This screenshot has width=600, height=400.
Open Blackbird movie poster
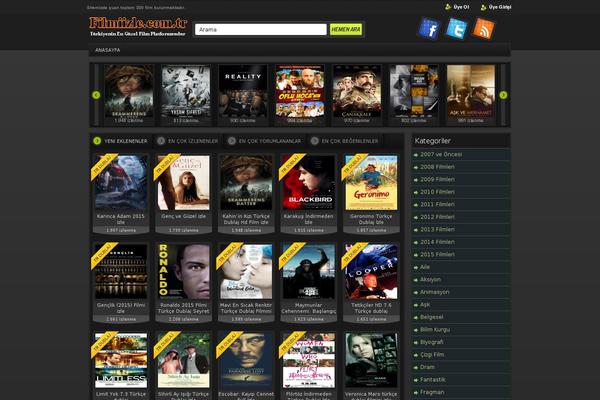tap(308, 183)
